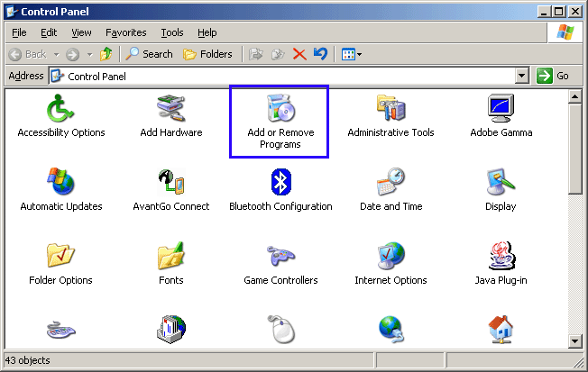Open the Fonts folder
This screenshot has height=372, width=588.
click(171, 264)
